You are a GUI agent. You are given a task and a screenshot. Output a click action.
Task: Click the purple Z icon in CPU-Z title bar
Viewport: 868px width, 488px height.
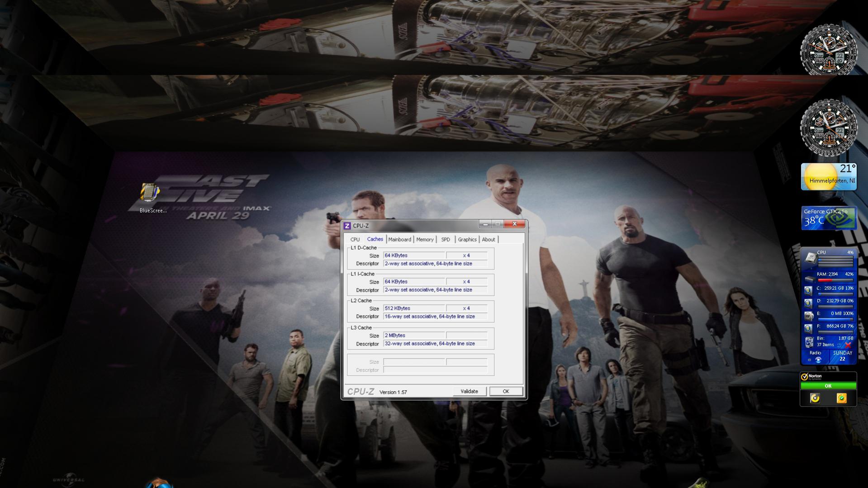point(347,226)
